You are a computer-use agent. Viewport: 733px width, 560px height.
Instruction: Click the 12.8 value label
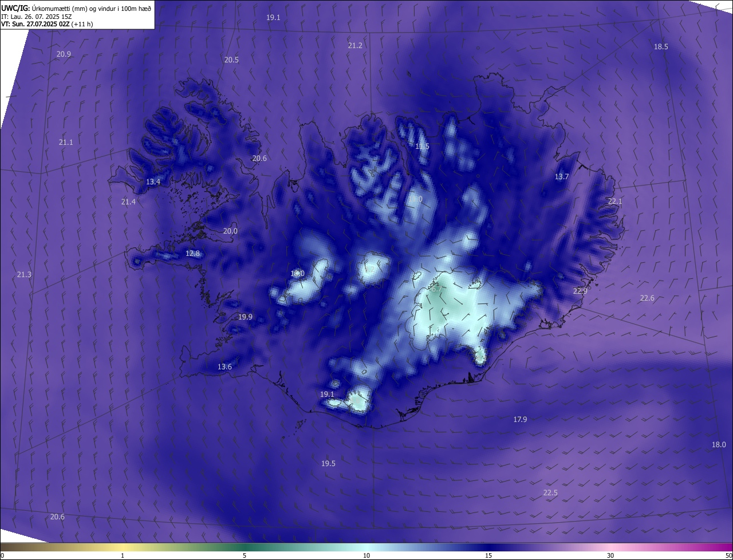pyautogui.click(x=192, y=253)
